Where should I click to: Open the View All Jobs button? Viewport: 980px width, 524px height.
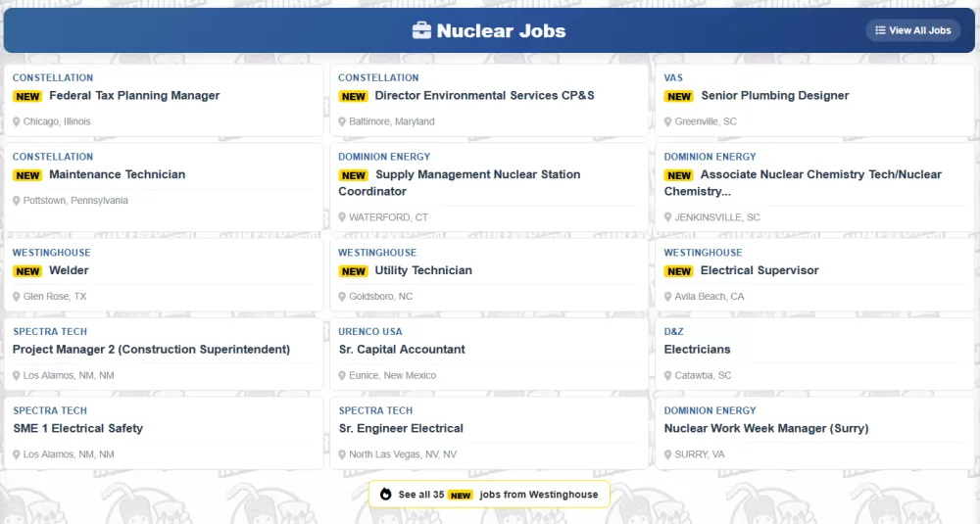(912, 30)
